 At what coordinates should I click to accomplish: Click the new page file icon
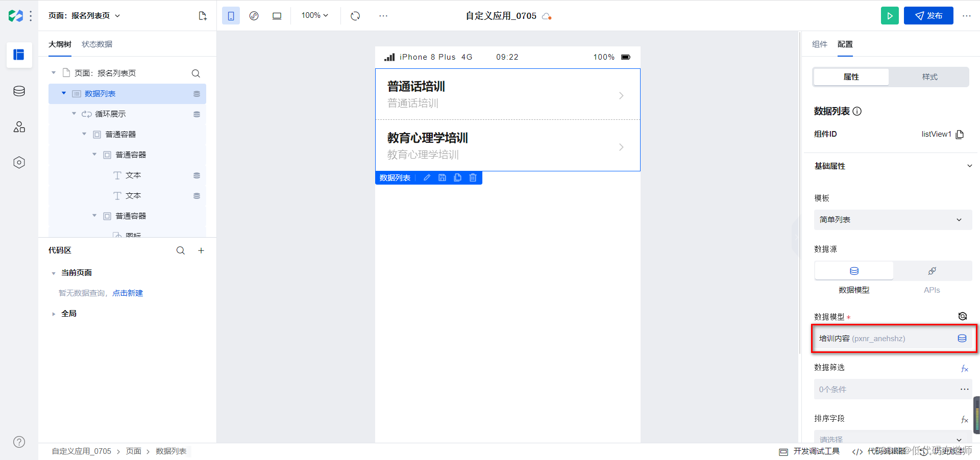203,16
